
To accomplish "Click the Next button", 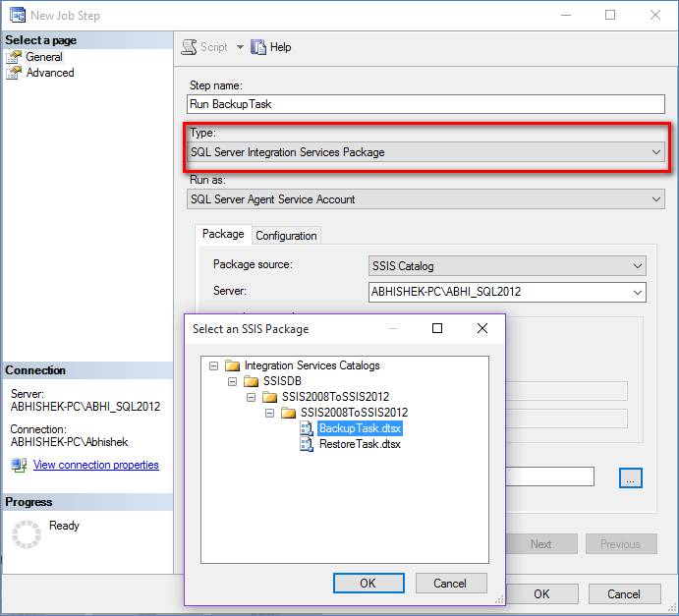I will [541, 544].
